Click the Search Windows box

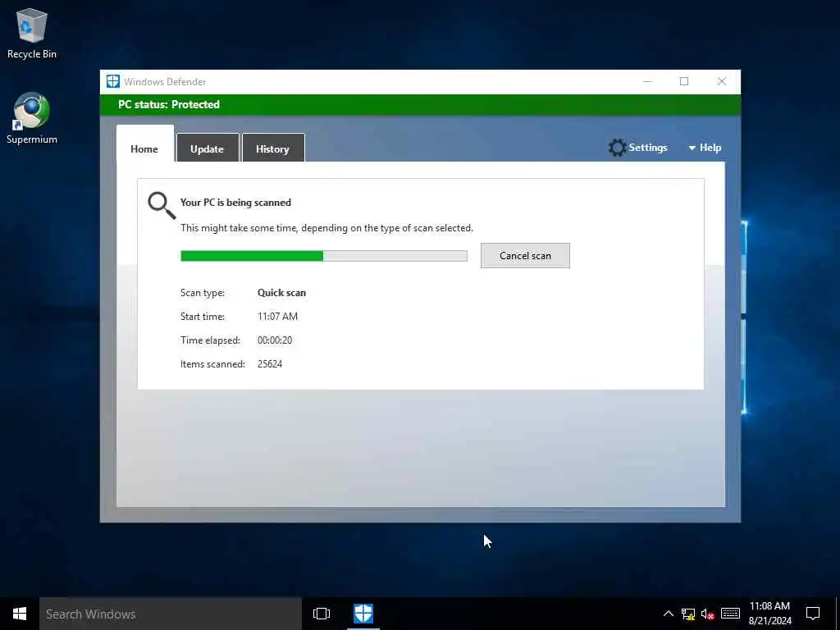tap(171, 614)
